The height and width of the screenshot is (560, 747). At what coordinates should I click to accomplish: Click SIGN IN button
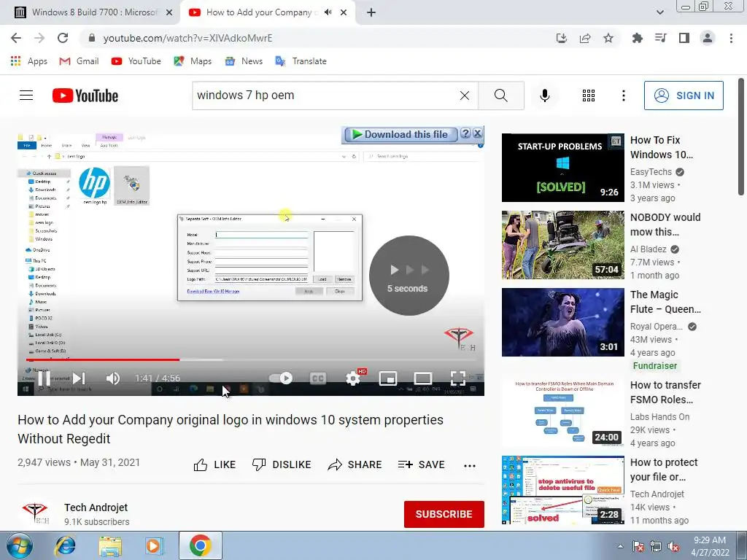[684, 96]
